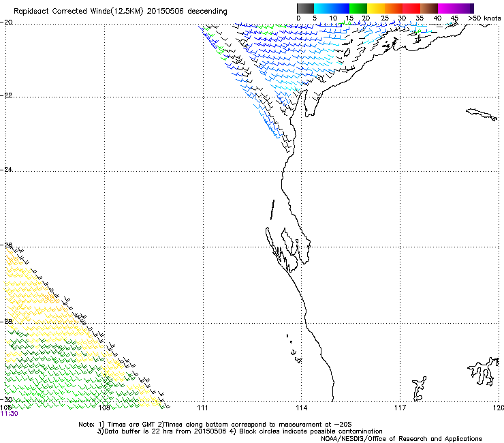Image resolution: width=504 pixels, height=443 pixels.
Task: Click the inland lake outline near 117 longitude at the bottom
Action: pyautogui.click(x=419, y=389)
